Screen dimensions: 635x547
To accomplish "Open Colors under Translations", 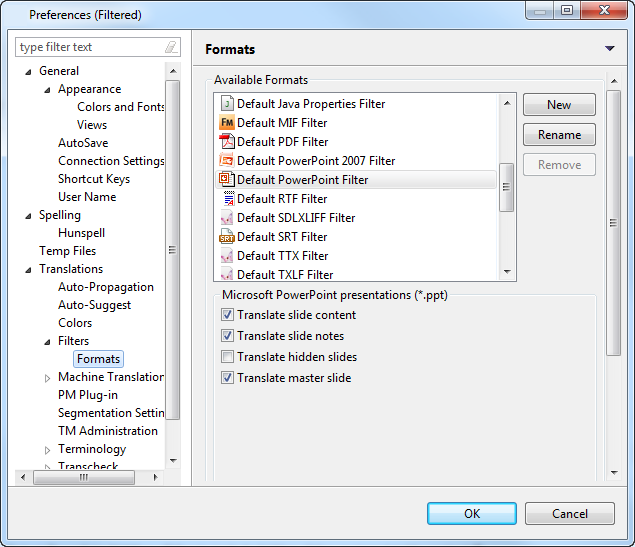I will tap(75, 323).
